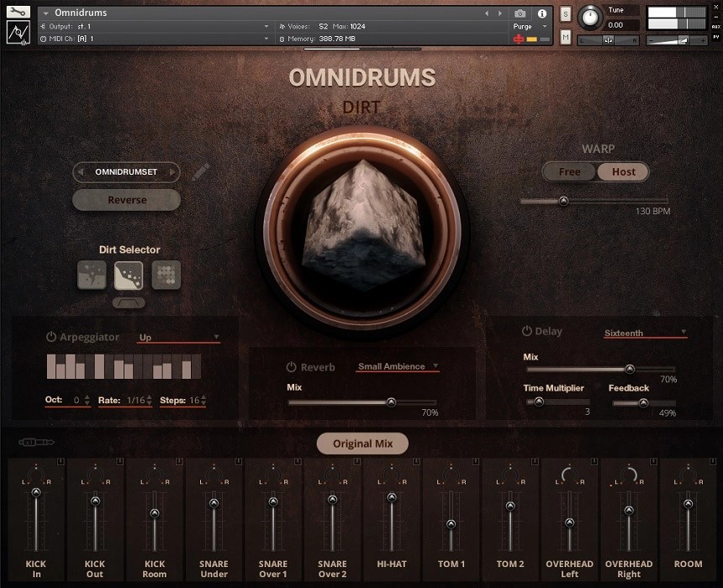The width and height of the screenshot is (723, 588).
Task: Select the splatter Dirt Selector icon
Action: coord(92,274)
